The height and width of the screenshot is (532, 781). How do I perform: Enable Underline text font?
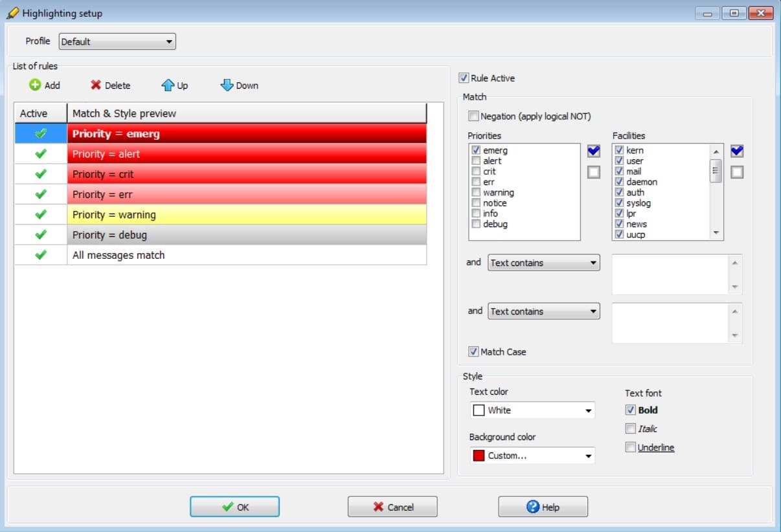click(x=631, y=447)
